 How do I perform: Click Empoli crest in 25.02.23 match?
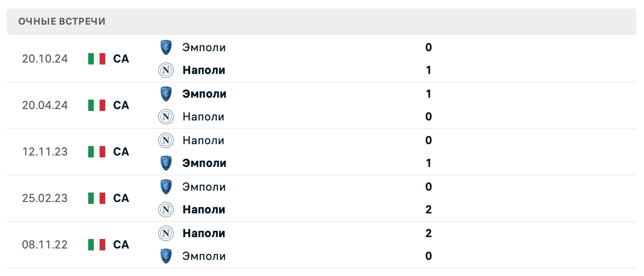click(x=166, y=187)
